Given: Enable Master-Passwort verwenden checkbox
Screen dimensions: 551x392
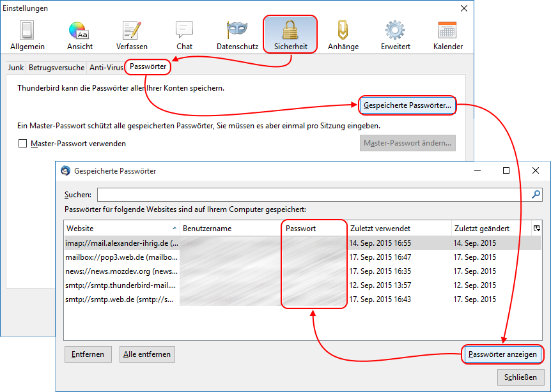Looking at the screenshot, I should pos(22,143).
